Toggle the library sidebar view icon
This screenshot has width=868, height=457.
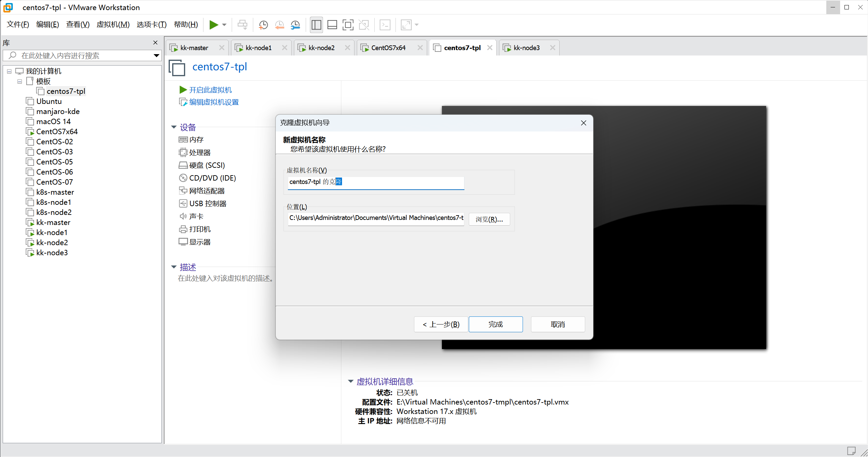point(316,25)
